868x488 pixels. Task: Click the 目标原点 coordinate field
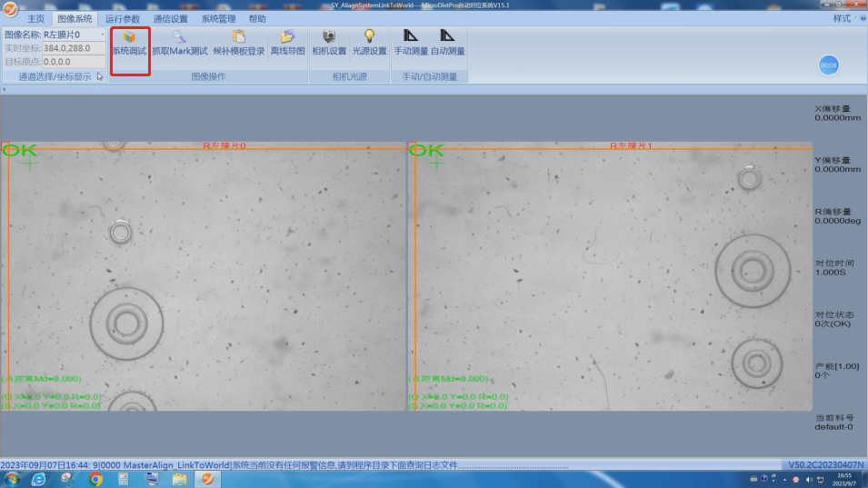74,62
